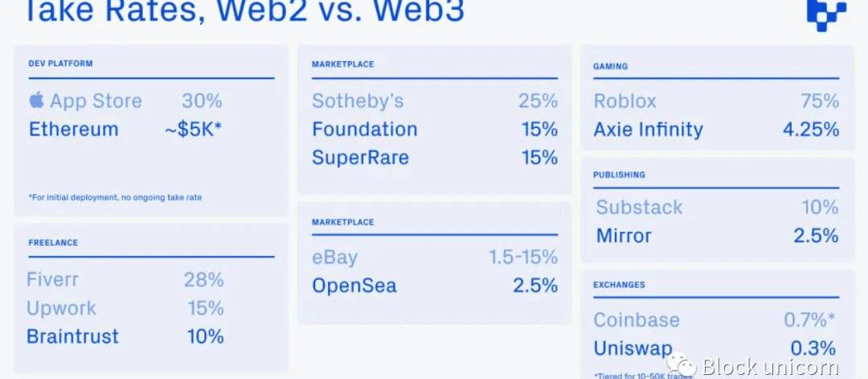The width and height of the screenshot is (868, 379).
Task: Click the OpenSea entry
Action: pos(354,286)
